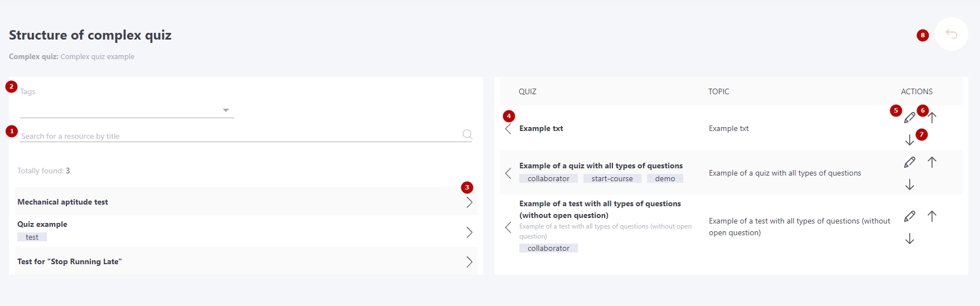Edit the Example txt quiz with pencil icon
This screenshot has height=306, width=980.
[910, 118]
